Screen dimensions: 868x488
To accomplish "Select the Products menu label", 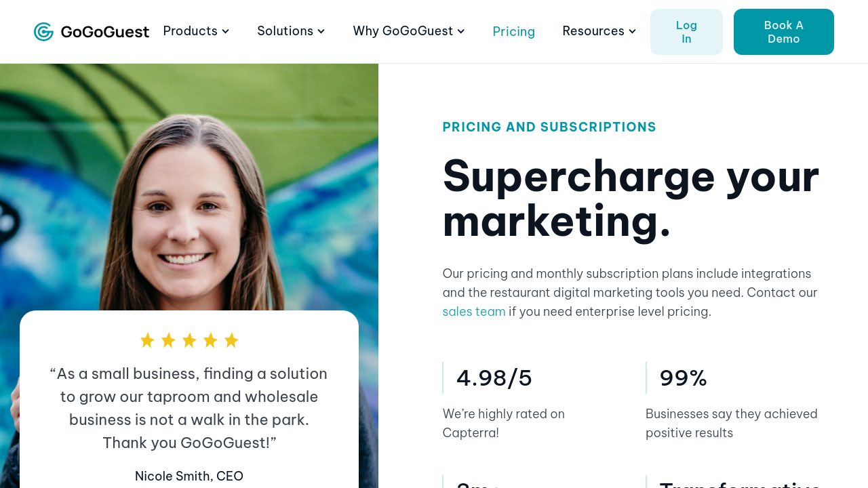I will point(190,31).
